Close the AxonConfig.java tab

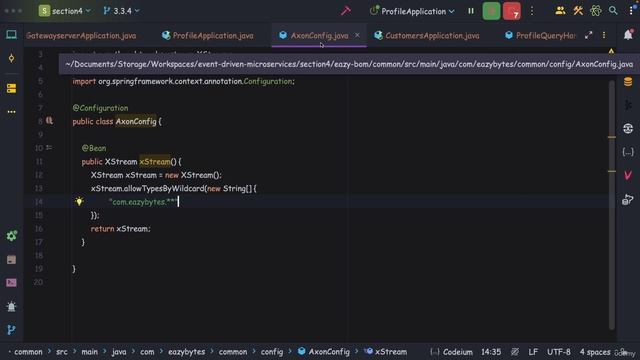click(358, 36)
